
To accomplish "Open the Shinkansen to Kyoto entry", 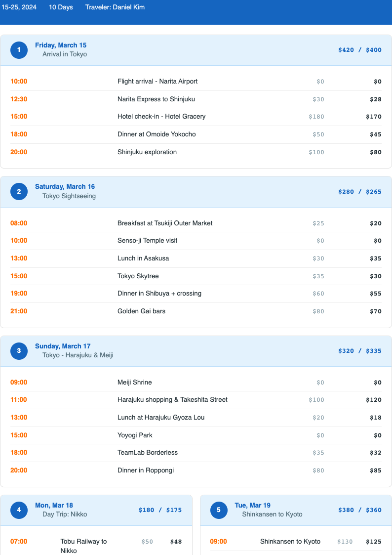I will coord(290,541).
